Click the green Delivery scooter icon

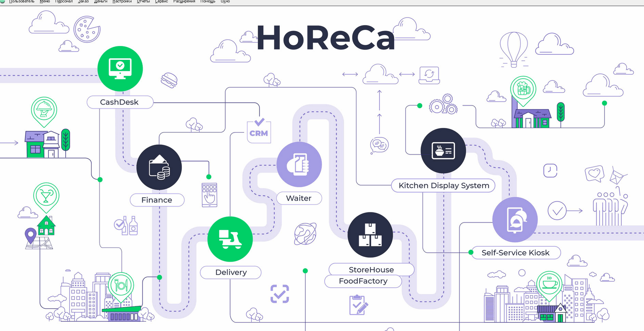pos(230,239)
